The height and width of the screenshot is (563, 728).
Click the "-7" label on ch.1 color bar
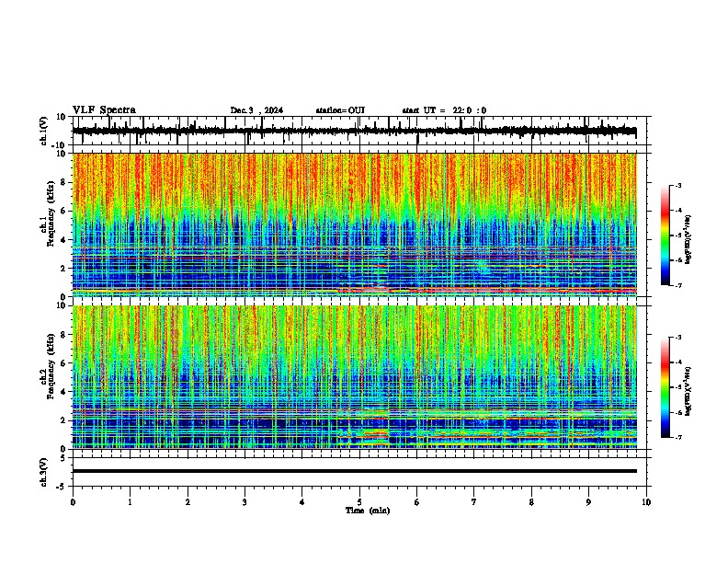(678, 286)
